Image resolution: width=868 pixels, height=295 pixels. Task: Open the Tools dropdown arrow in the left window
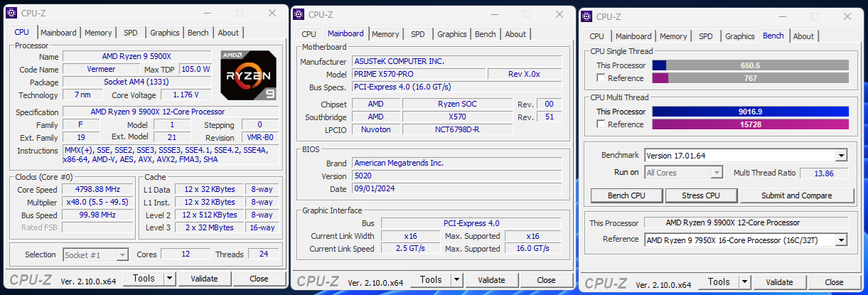169,279
